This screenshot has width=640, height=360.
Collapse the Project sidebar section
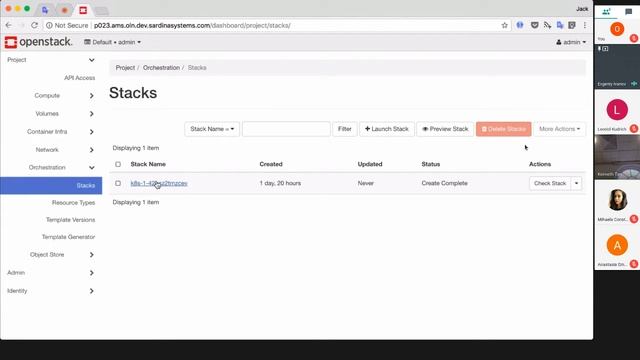click(51, 60)
